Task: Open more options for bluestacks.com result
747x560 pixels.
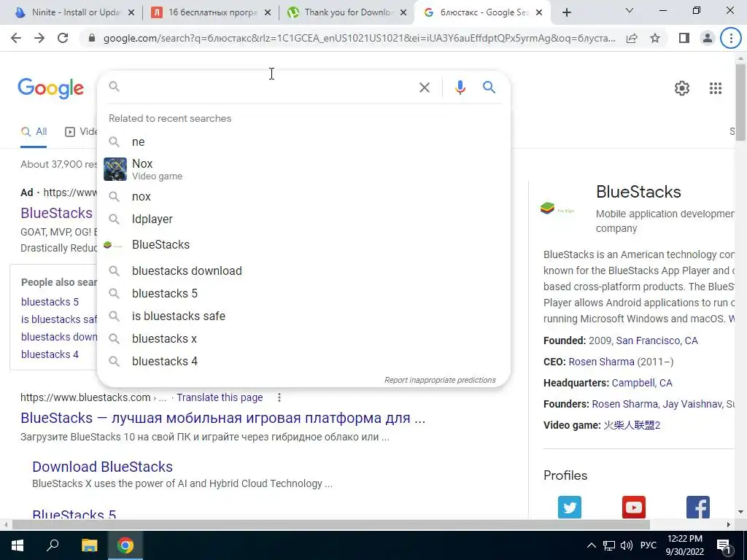Action: pos(279,397)
